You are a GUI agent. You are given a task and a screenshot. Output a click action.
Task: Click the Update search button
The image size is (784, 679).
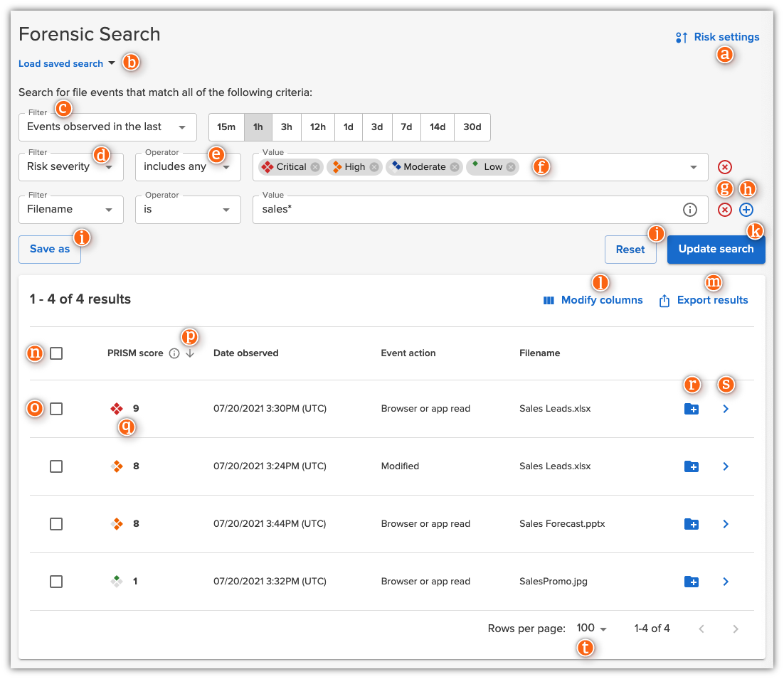pyautogui.click(x=716, y=249)
